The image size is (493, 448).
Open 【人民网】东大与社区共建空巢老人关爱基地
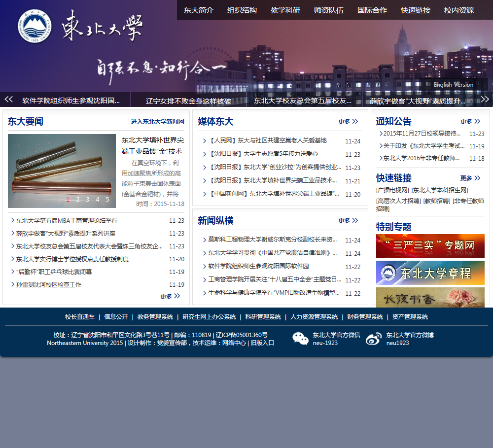click(x=268, y=140)
